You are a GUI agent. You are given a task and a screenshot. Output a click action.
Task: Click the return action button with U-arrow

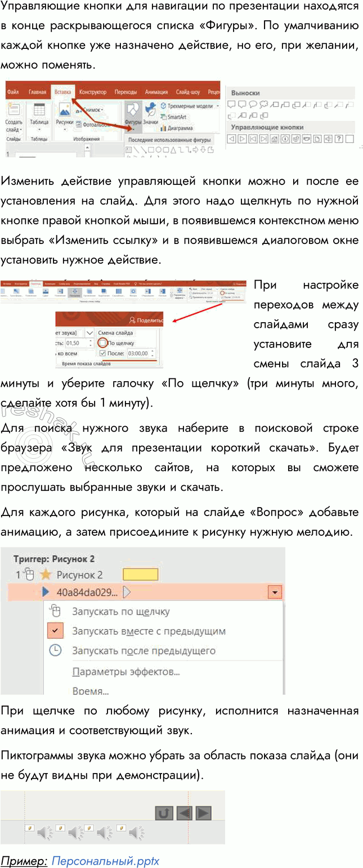tap(164, 812)
